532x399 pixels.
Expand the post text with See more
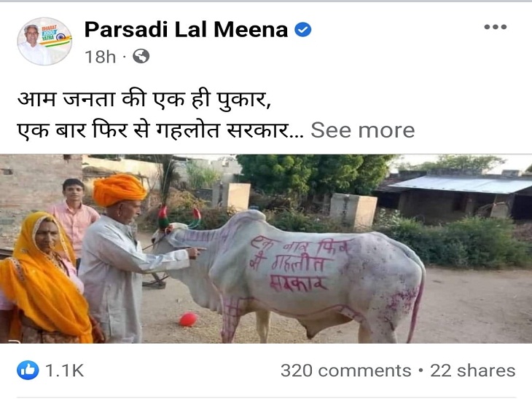(363, 130)
